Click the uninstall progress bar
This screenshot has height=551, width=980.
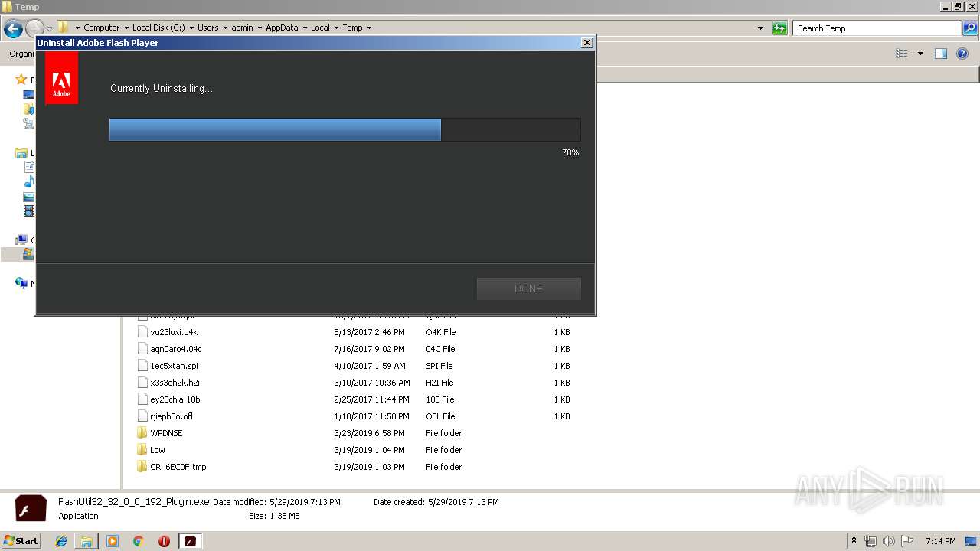coord(345,129)
